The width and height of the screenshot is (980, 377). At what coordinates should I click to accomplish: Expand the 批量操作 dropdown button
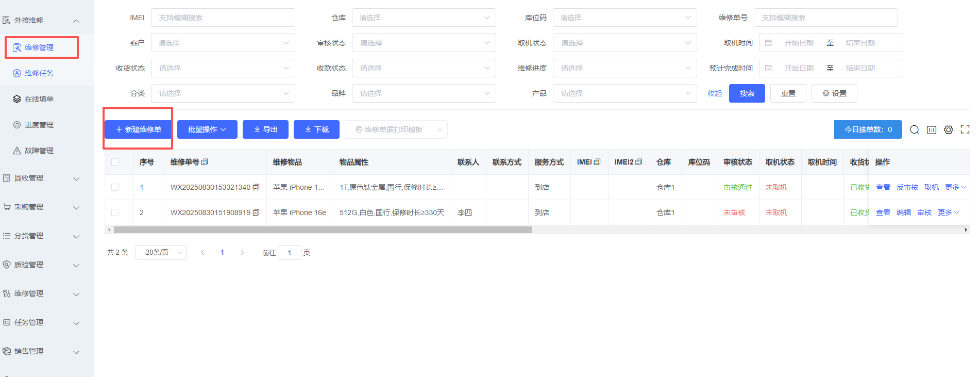pos(207,129)
